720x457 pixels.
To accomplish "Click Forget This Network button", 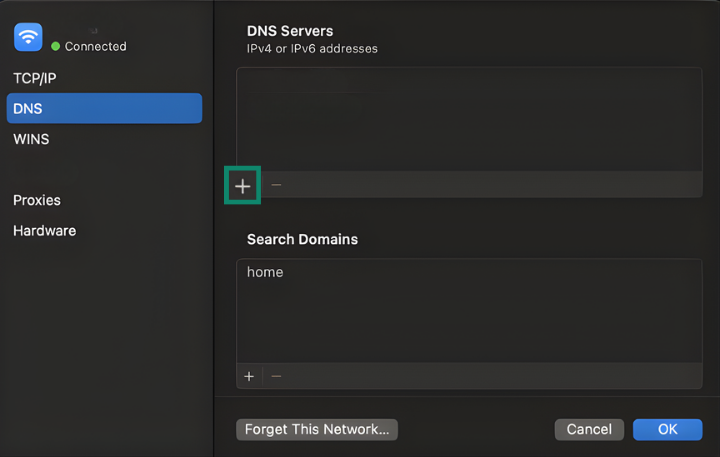I will point(317,429).
